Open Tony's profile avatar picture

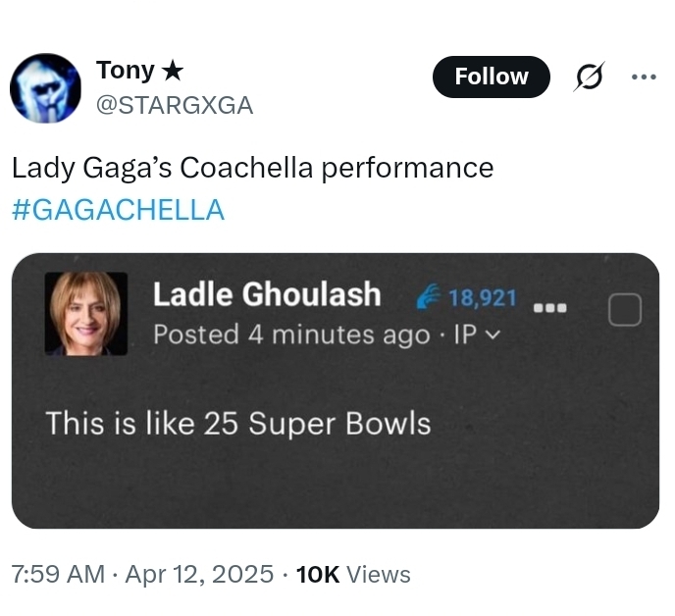tap(45, 87)
